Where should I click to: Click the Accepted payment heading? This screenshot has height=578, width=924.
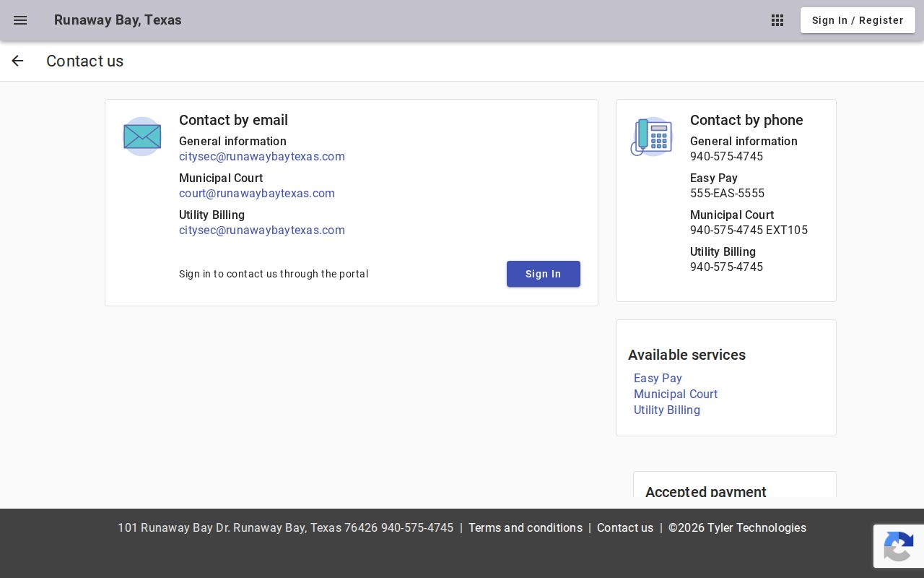pyautogui.click(x=706, y=491)
